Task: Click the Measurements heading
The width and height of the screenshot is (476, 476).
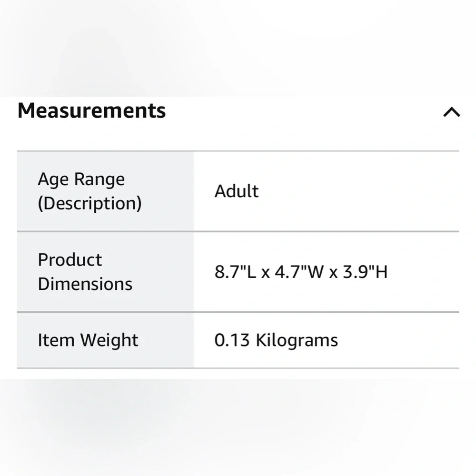Action: pos(92,110)
